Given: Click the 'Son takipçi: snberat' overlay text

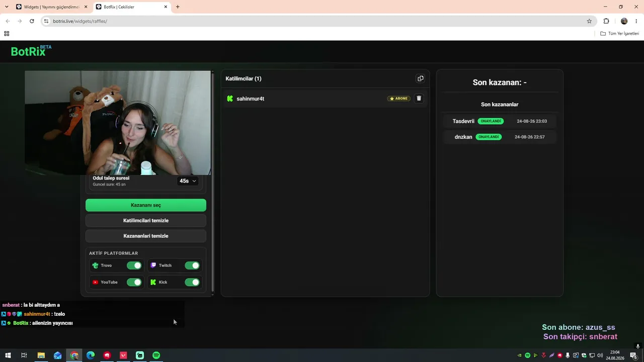Looking at the screenshot, I should pyautogui.click(x=580, y=337).
